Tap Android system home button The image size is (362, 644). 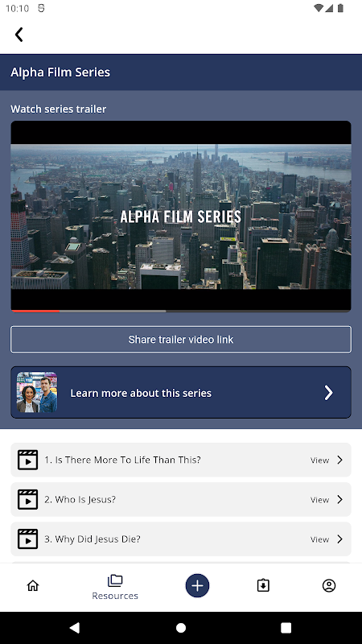pos(181,628)
